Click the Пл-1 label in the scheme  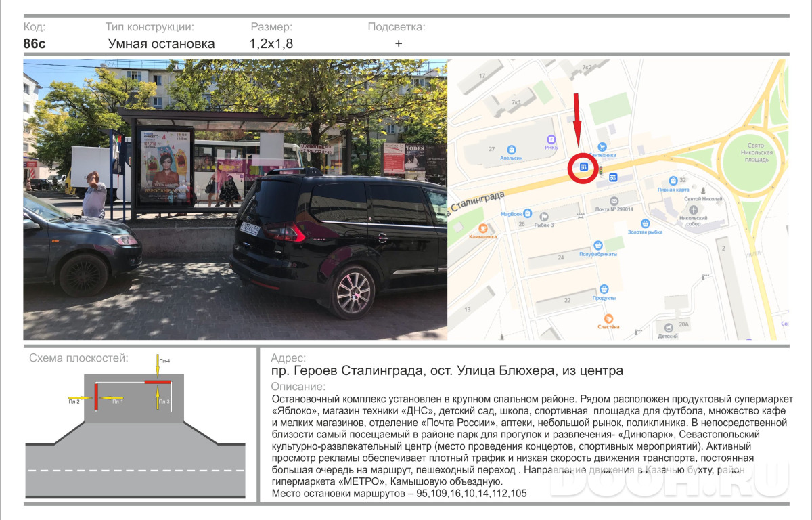117,402
